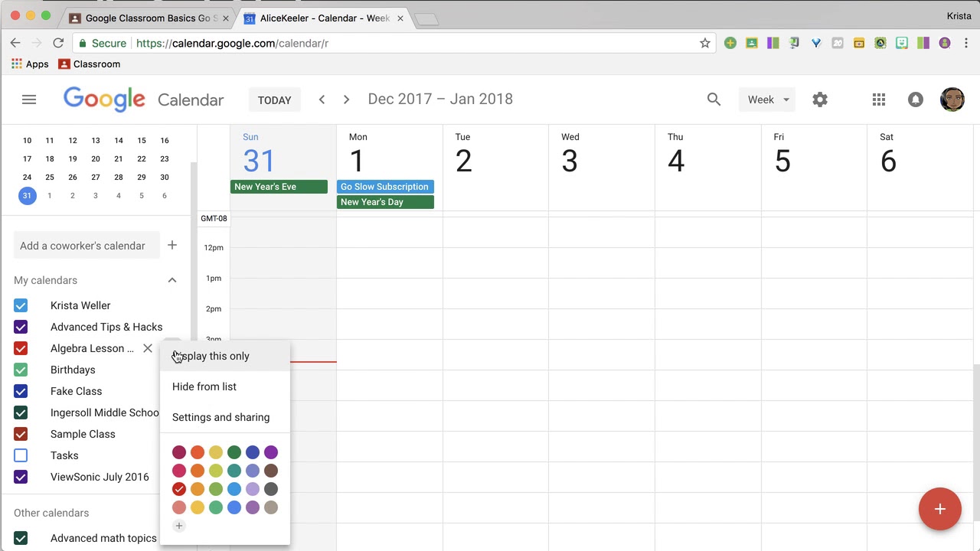Open the Week view dropdown
Image resolution: width=980 pixels, height=551 pixels.
click(x=767, y=99)
